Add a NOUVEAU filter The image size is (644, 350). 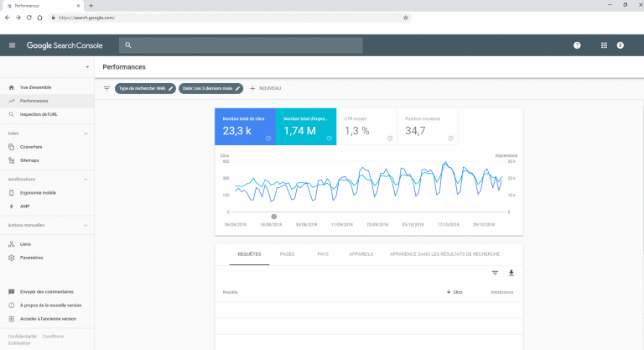[265, 88]
